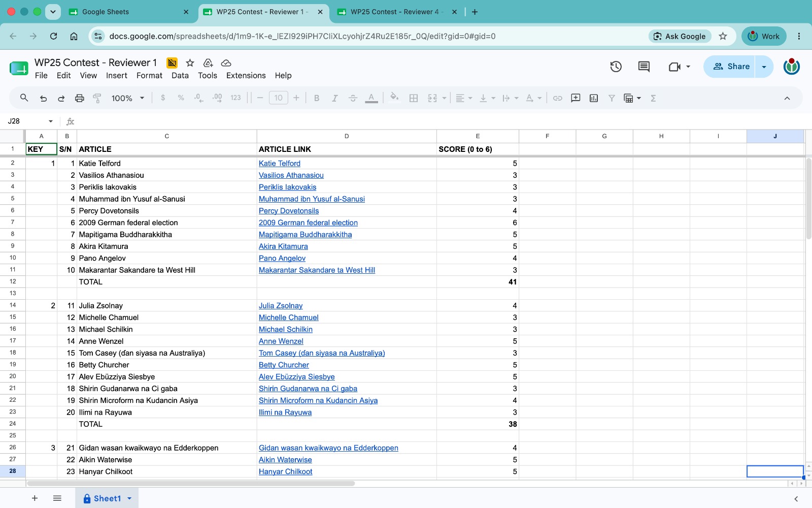The width and height of the screenshot is (812, 508).
Task: Decrease font size with minus button
Action: point(260,98)
